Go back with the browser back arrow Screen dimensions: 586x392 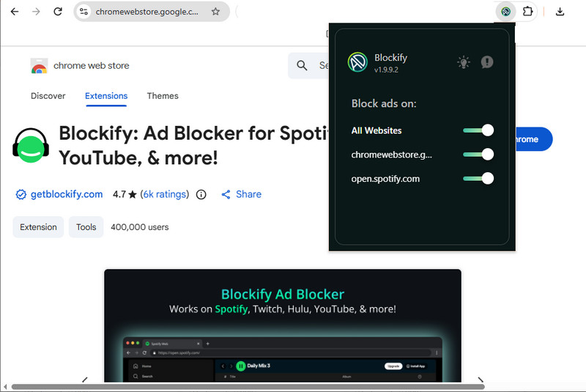pos(15,12)
